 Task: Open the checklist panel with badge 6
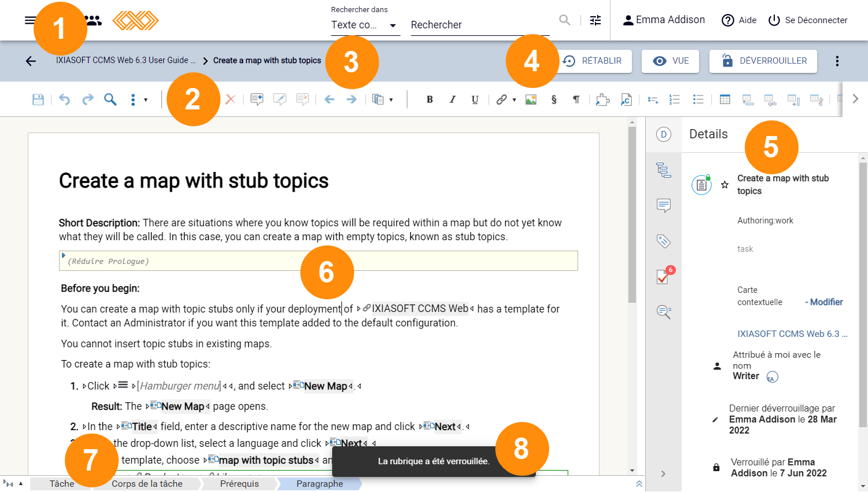664,277
